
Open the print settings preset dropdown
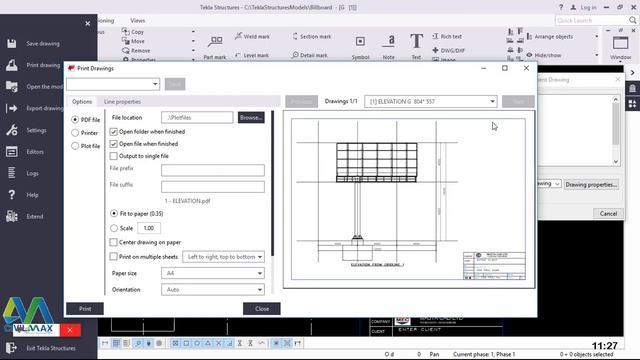click(113, 84)
